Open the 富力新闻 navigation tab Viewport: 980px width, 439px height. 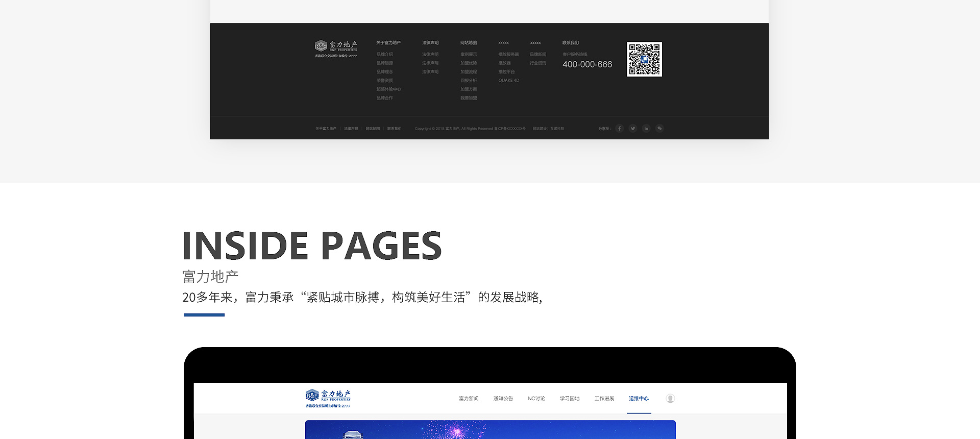[469, 399]
